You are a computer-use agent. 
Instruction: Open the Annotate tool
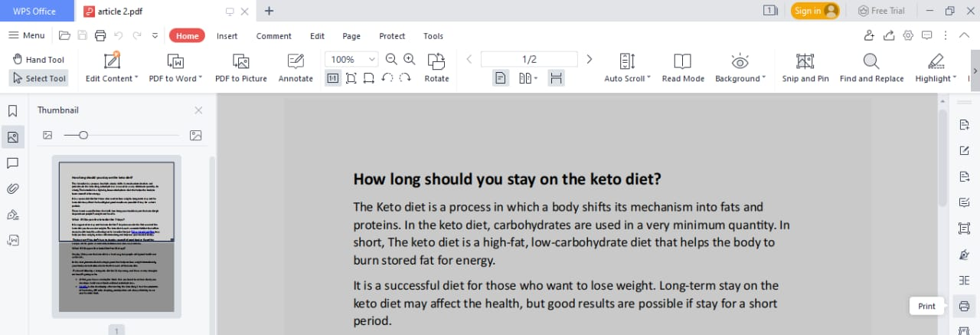pyautogui.click(x=296, y=67)
